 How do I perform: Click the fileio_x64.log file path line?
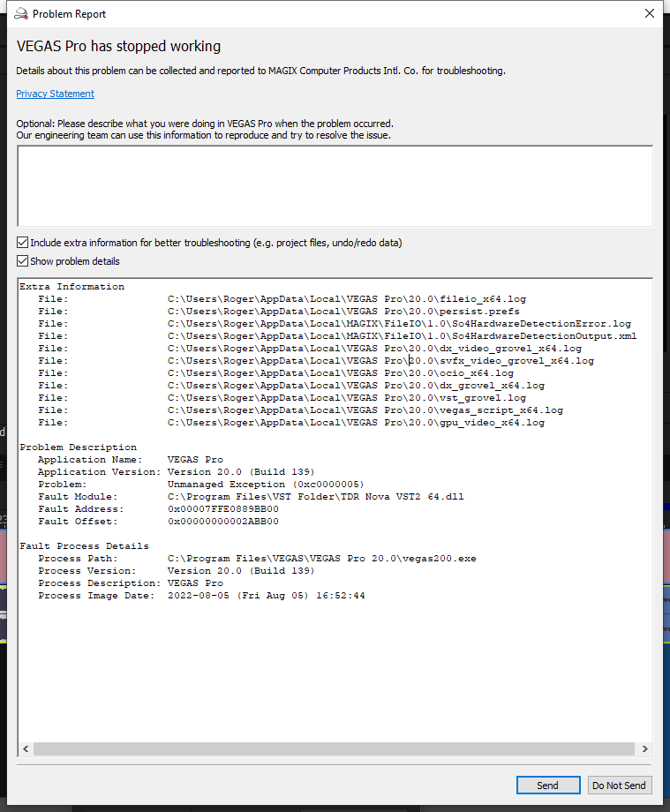click(x=346, y=299)
